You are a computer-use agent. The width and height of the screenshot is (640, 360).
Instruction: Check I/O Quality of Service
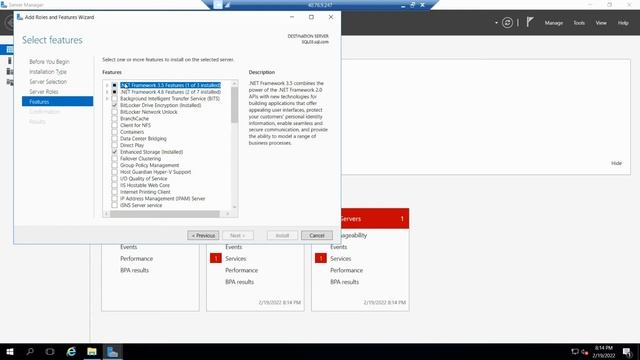(114, 178)
